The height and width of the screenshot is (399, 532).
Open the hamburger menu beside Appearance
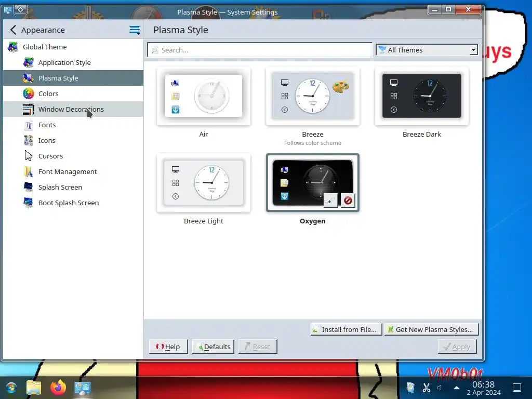135,30
